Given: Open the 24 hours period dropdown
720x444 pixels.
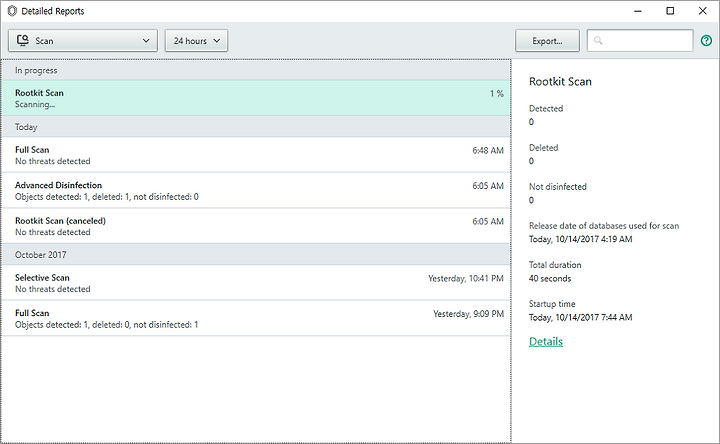Looking at the screenshot, I should pos(197,40).
